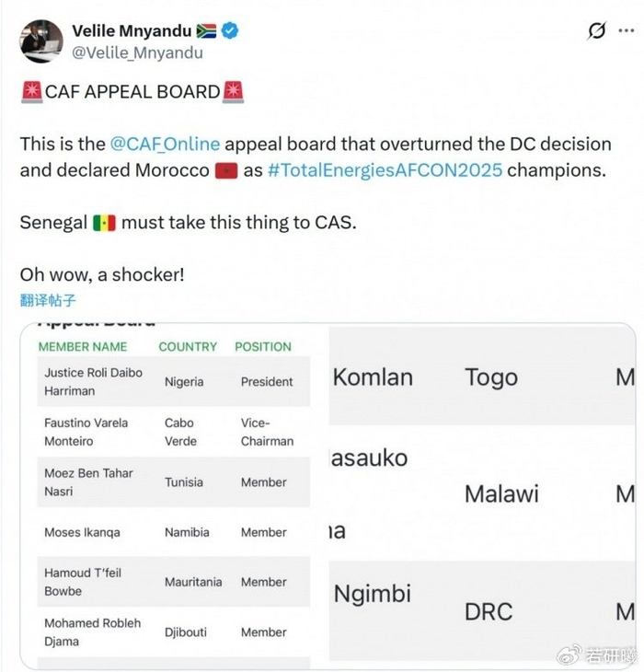Viewport: 644px width, 672px height.
Task: Click the Grok icon at top right
Action: [x=597, y=30]
